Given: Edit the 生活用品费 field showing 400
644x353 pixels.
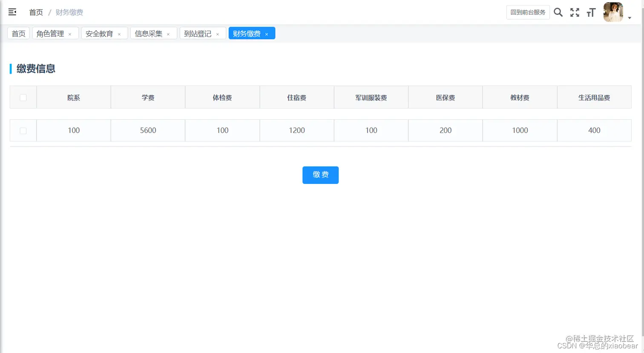Looking at the screenshot, I should (594, 131).
